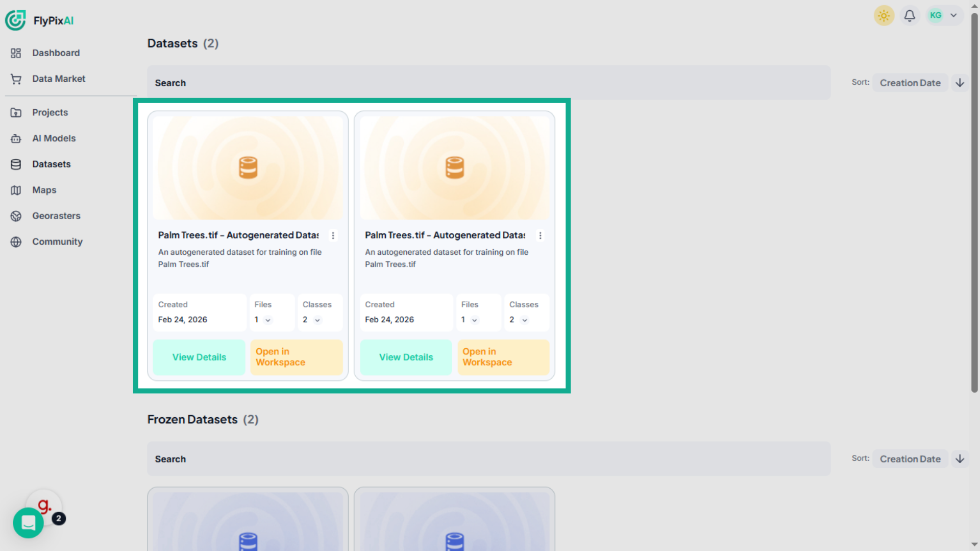The height and width of the screenshot is (551, 980).
Task: Click first dataset's orange thumbnail
Action: pos(248,167)
